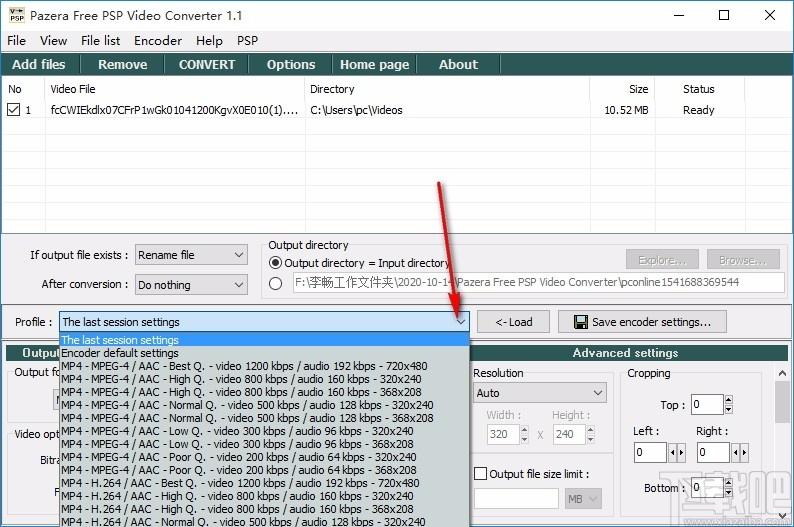Select MP4 H.264 High Q. 320x240 profile

[x=264, y=496]
